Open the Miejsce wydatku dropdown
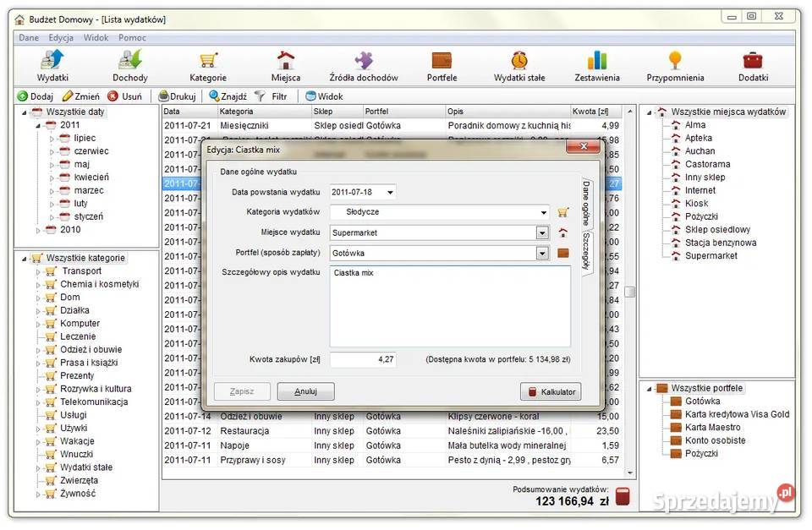The width and height of the screenshot is (812, 530). (x=542, y=232)
